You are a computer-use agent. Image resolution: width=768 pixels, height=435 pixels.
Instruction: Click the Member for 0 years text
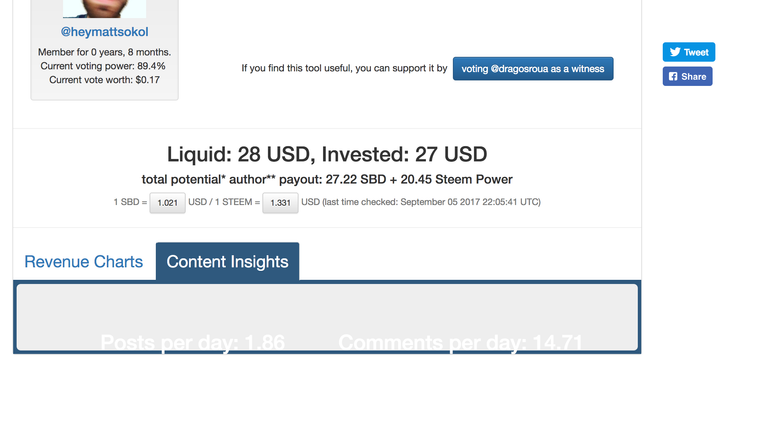tap(104, 52)
